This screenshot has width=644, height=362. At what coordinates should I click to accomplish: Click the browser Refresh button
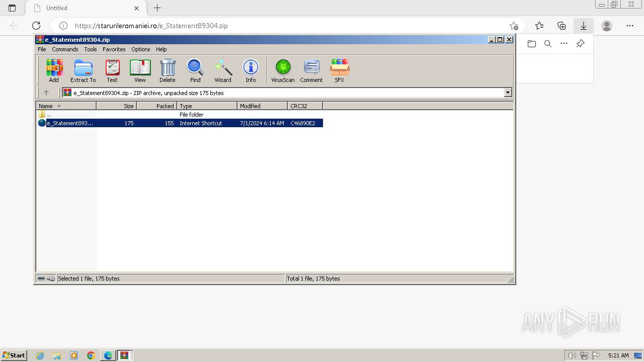[x=36, y=26]
